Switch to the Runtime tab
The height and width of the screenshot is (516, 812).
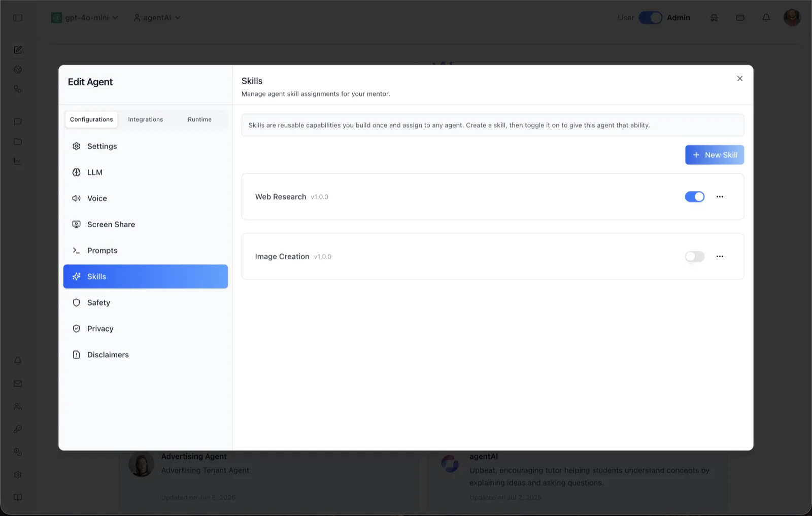[x=200, y=120]
